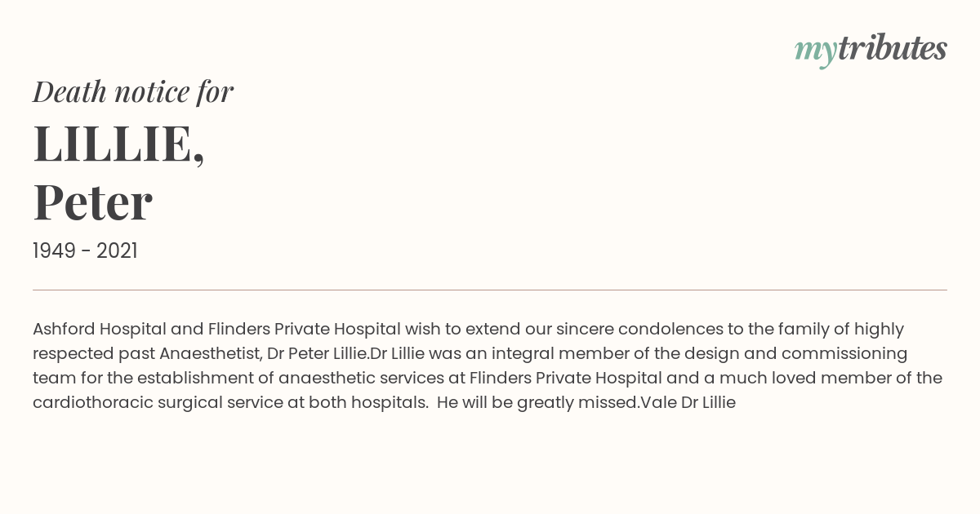Click the green "my" part of logo
The image size is (980, 514).
[x=815, y=54]
